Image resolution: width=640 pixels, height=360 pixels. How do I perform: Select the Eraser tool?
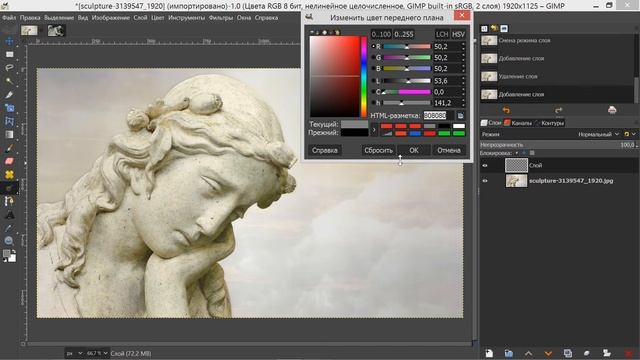(9, 161)
